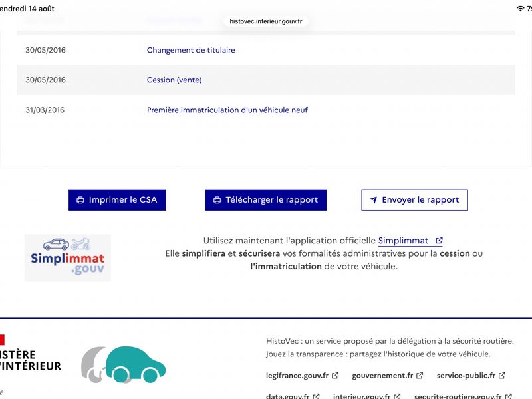Click the HistoVec teal car logo
Image resolution: width=532 pixels, height=399 pixels.
click(124, 364)
